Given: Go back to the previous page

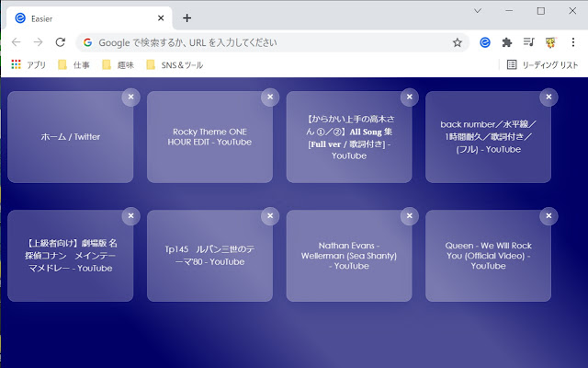Looking at the screenshot, I should 17,42.
